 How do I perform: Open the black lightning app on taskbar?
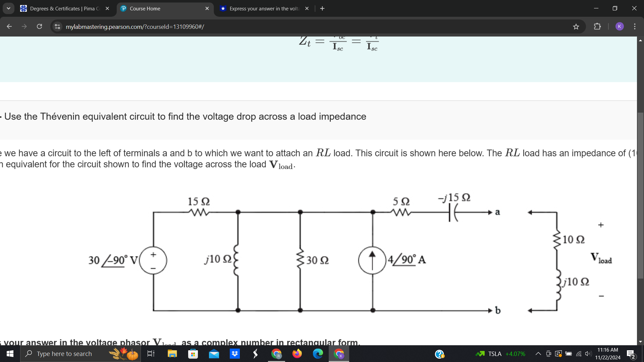(256, 354)
